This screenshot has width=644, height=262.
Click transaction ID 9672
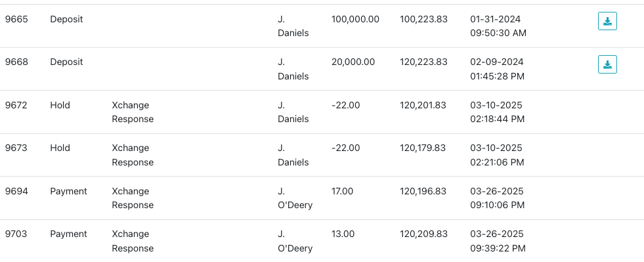point(16,105)
